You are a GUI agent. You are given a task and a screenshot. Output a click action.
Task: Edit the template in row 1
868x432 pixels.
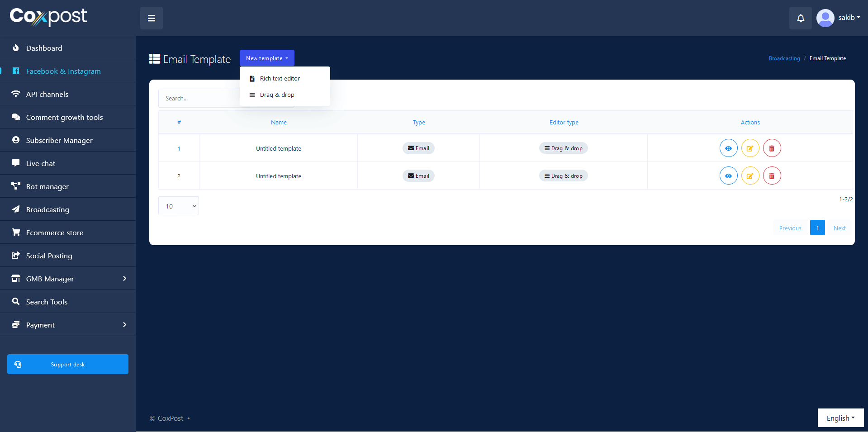[750, 148]
